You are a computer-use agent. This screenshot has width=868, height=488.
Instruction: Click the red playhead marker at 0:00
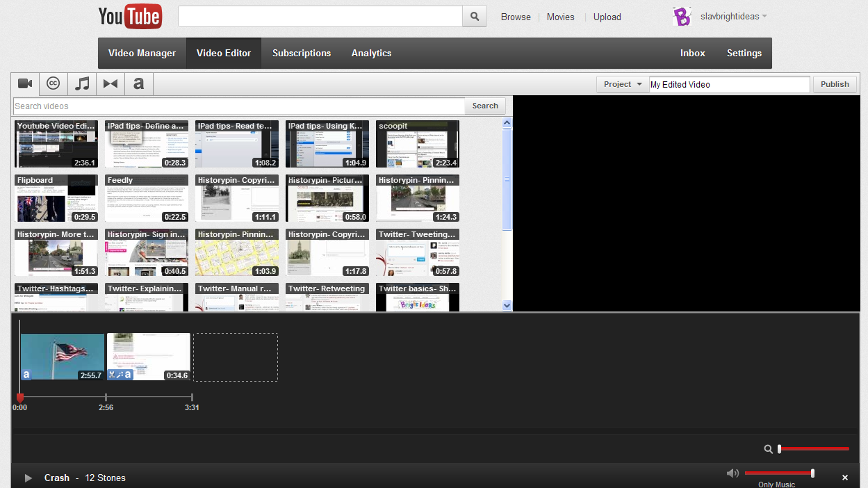(x=19, y=397)
